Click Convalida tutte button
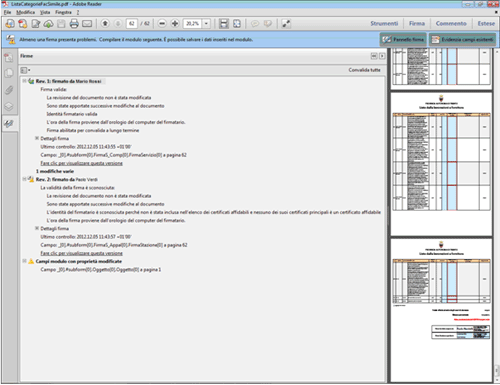The image size is (500, 385). [x=364, y=70]
